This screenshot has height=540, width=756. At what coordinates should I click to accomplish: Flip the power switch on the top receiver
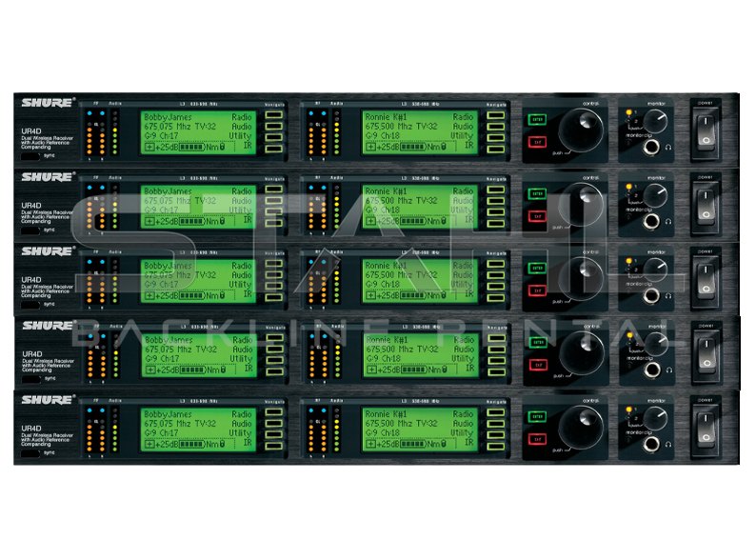[706, 131]
